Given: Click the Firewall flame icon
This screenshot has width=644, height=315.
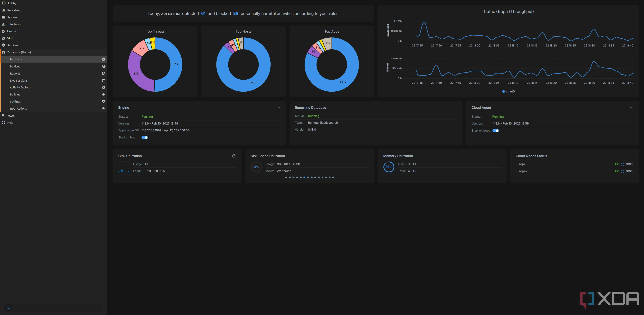Looking at the screenshot, I should pyautogui.click(x=3, y=31).
